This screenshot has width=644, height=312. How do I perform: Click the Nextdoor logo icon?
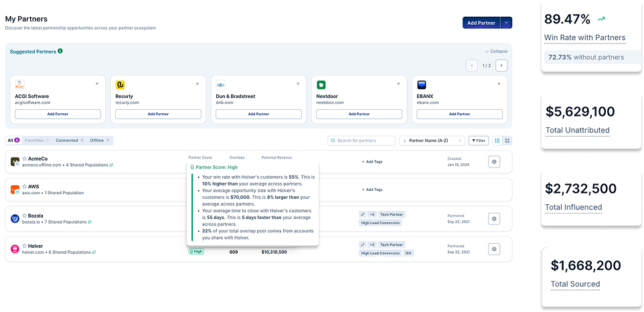point(321,85)
